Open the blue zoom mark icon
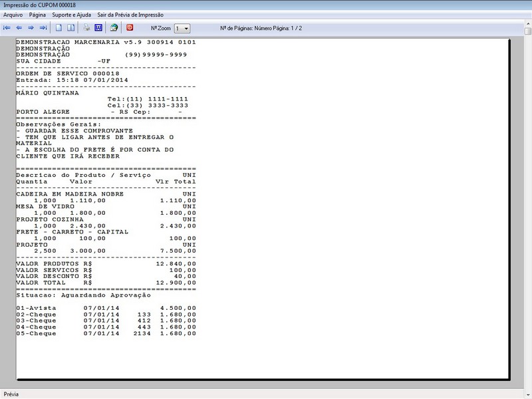Screen dimensions: 532x399 click(x=98, y=27)
